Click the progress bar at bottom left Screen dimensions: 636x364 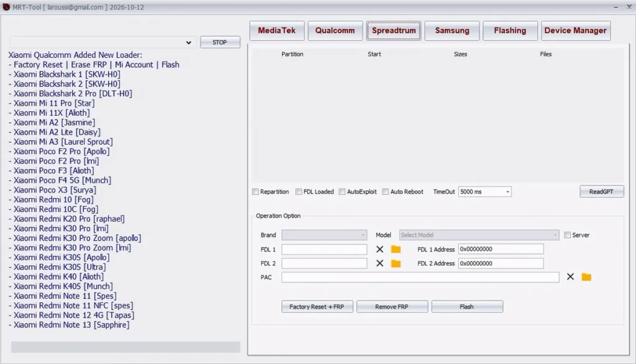click(x=125, y=347)
